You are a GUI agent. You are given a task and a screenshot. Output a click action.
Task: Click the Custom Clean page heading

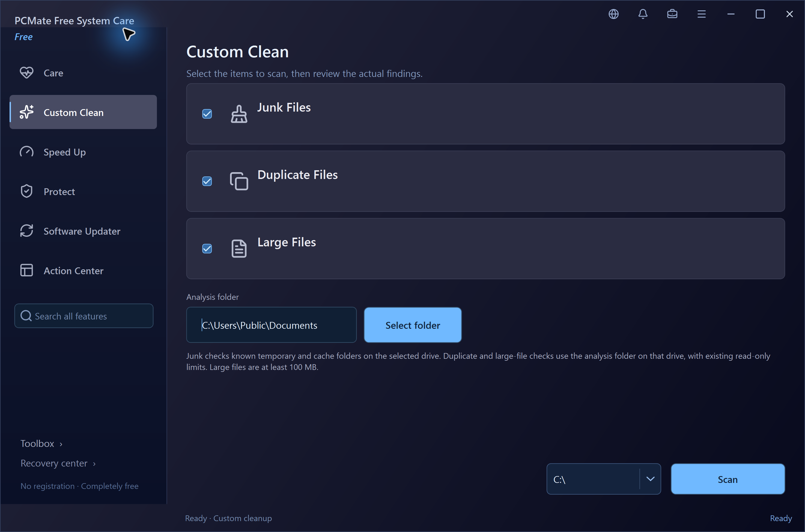[x=238, y=52]
